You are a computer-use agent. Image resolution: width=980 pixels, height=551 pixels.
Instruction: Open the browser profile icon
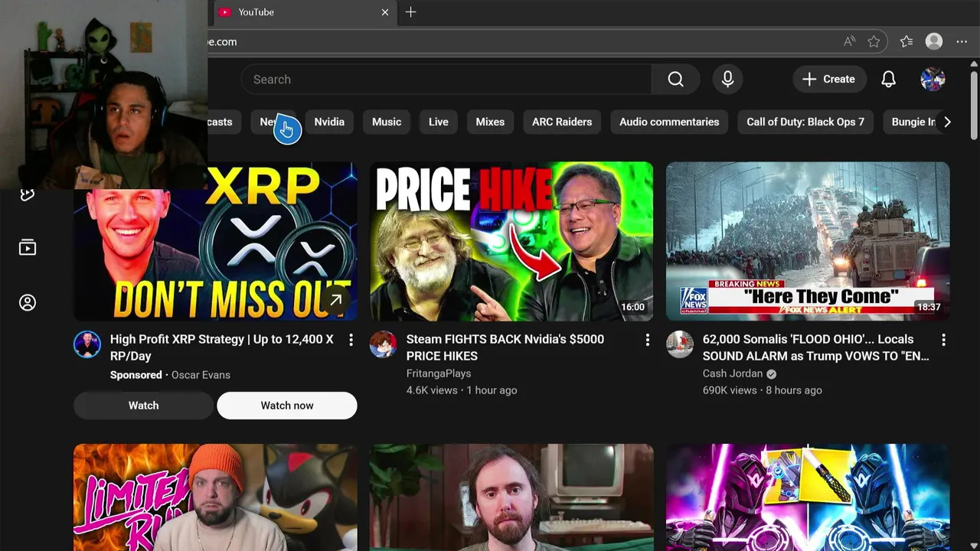point(933,42)
